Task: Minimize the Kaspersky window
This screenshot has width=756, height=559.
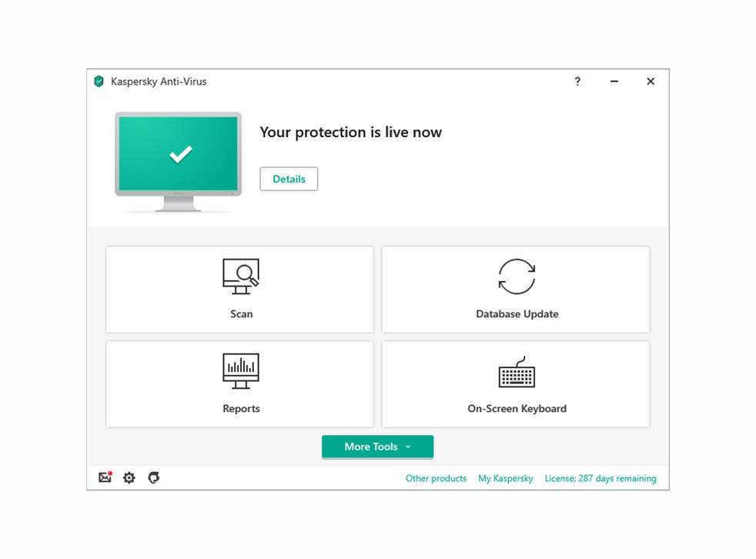Action: click(x=614, y=82)
